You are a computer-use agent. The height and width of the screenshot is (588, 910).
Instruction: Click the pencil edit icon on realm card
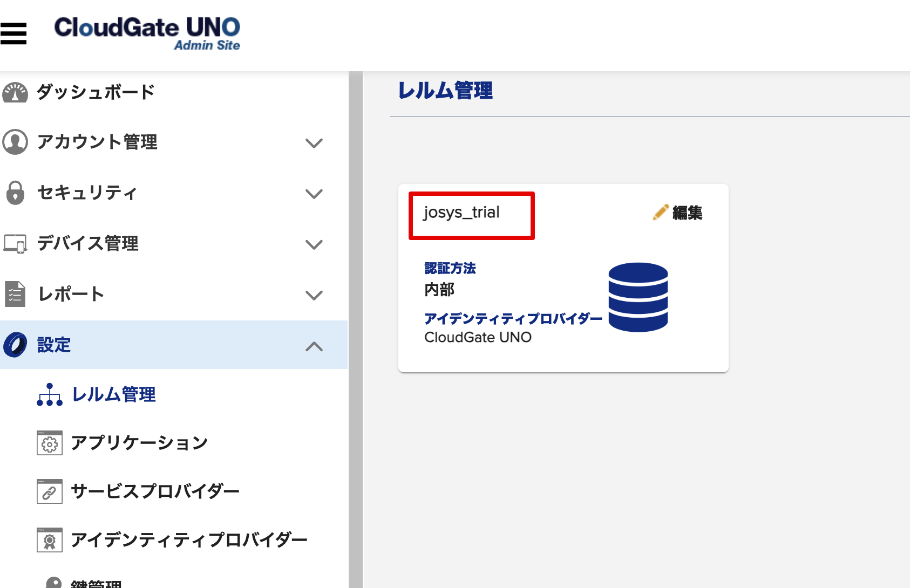click(661, 212)
